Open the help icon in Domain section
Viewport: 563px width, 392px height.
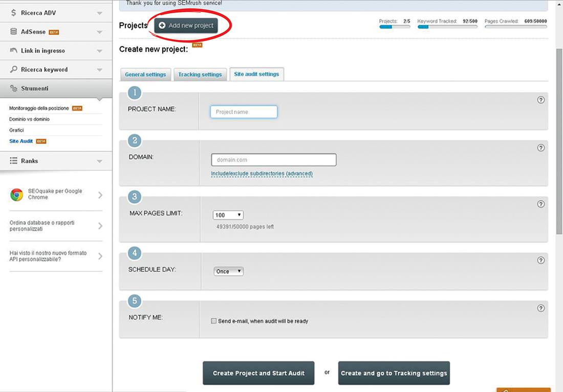[x=541, y=148]
